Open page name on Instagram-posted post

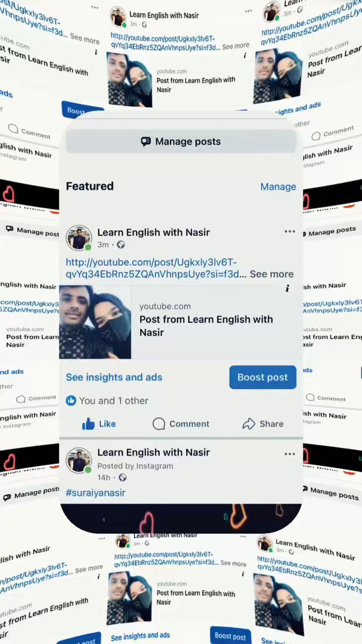pos(153,452)
